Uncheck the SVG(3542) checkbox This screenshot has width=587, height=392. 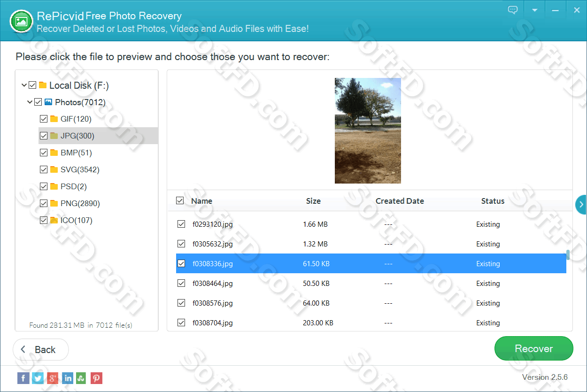click(44, 169)
